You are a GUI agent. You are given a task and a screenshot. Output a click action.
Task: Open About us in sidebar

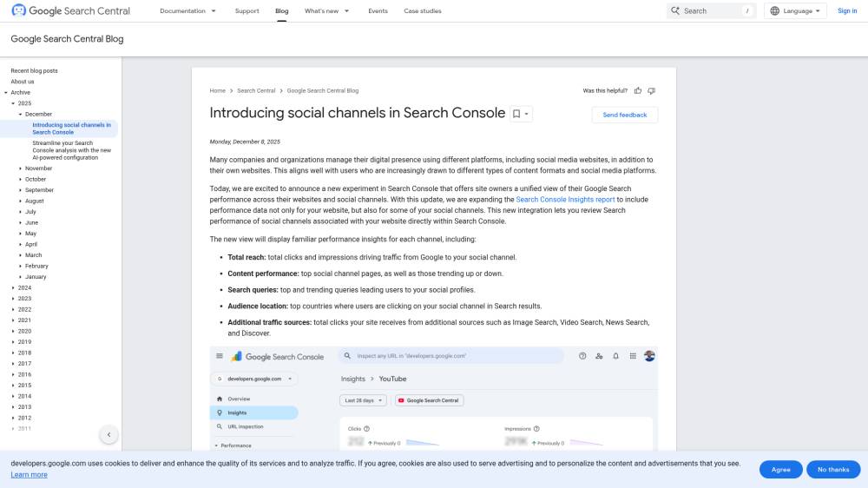coord(23,82)
